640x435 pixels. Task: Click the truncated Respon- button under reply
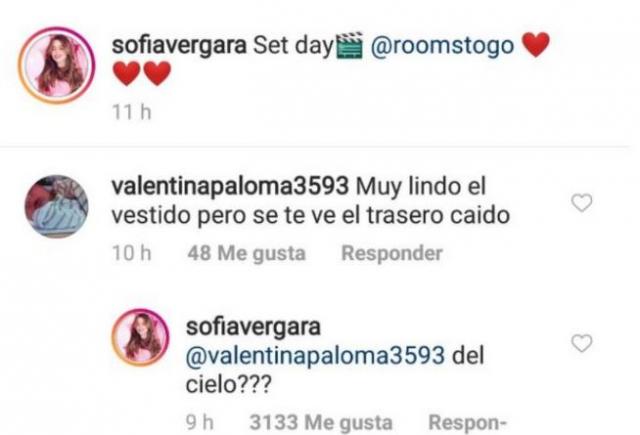click(467, 422)
